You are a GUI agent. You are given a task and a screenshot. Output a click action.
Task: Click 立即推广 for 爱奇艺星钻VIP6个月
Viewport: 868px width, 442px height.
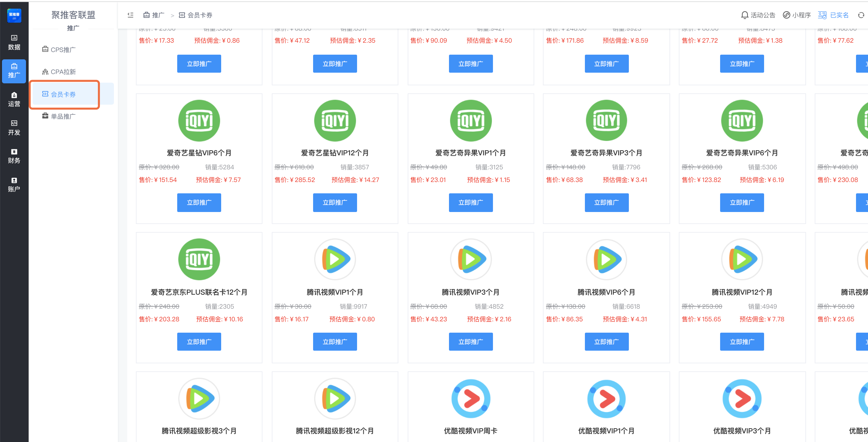[x=199, y=202]
